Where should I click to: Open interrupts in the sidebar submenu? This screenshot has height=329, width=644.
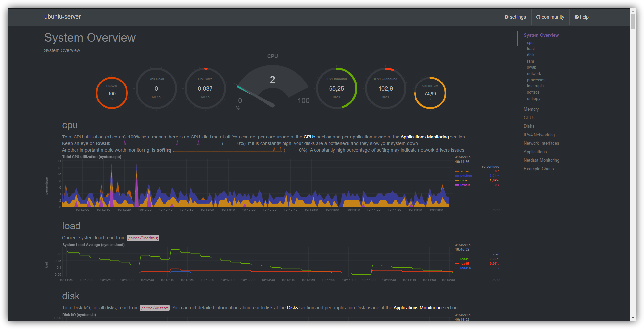tap(535, 86)
